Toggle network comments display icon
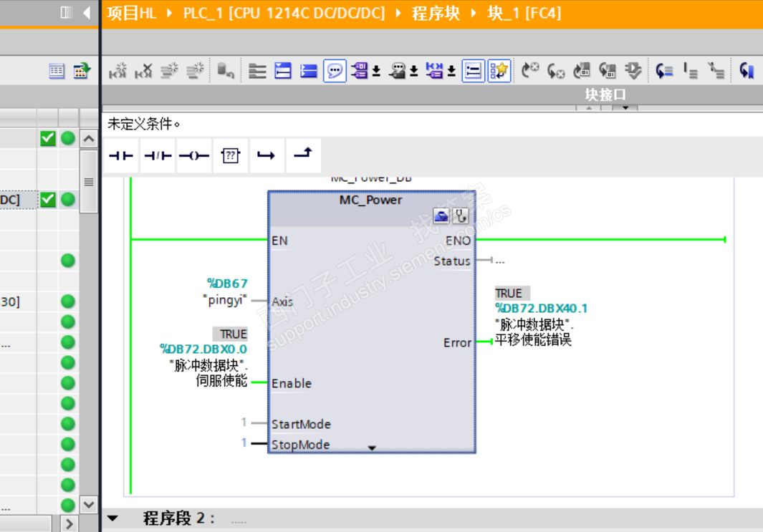The width and height of the screenshot is (763, 532). point(473,71)
